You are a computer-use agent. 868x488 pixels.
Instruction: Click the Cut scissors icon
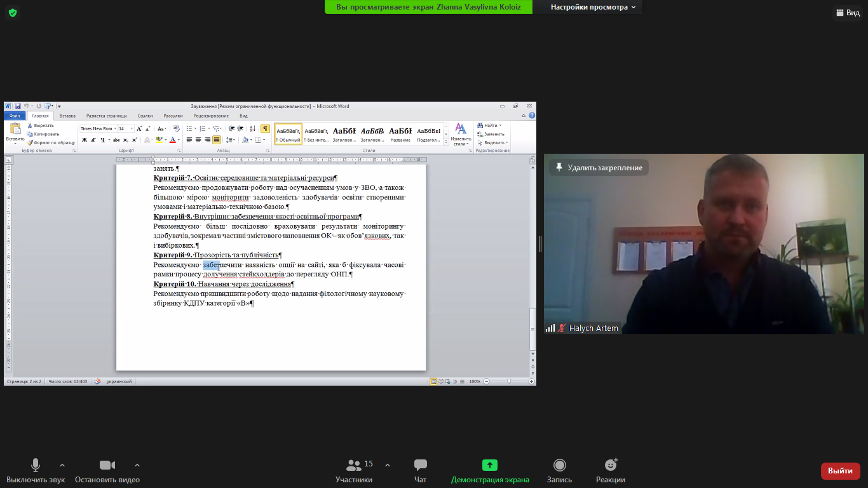point(30,126)
